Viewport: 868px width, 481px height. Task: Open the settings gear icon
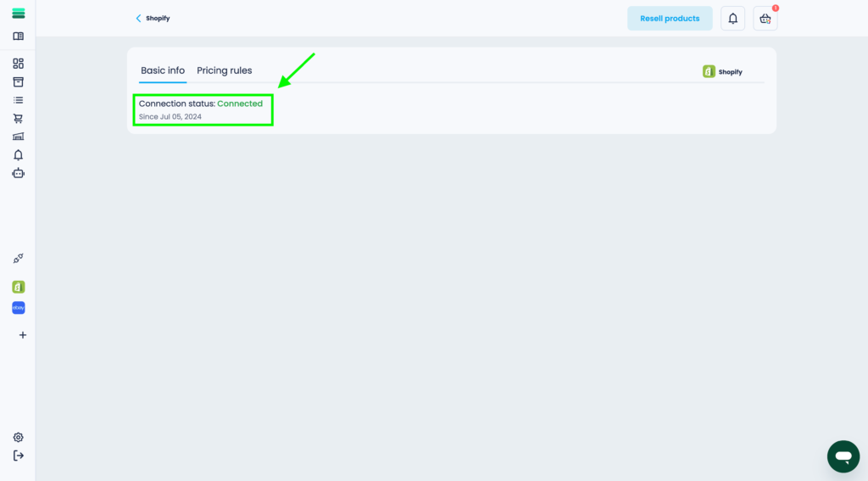pyautogui.click(x=18, y=438)
